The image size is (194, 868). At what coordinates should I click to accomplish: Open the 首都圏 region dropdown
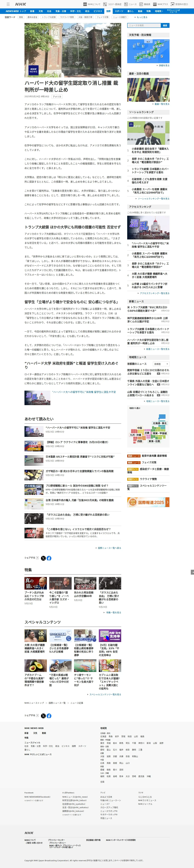[161, 364]
